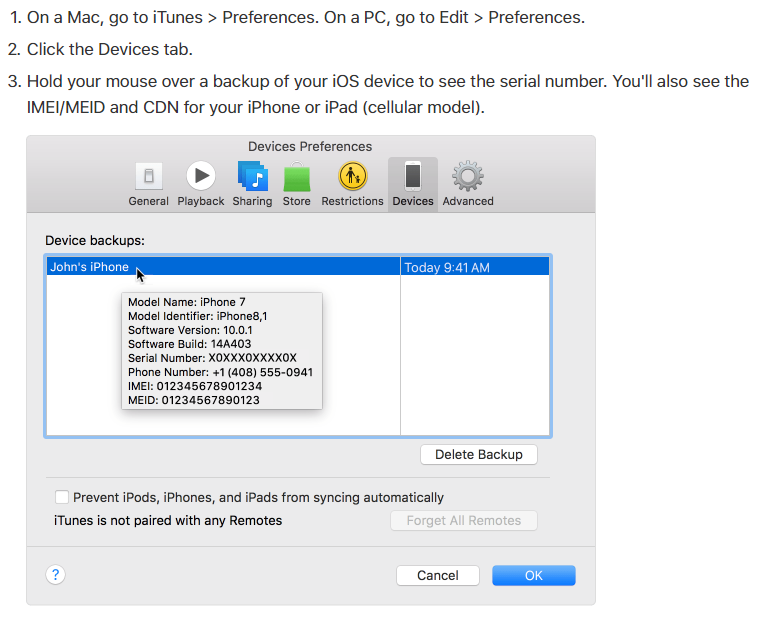The image size is (783, 622).
Task: Select the Sharing preferences icon
Action: coord(252,178)
